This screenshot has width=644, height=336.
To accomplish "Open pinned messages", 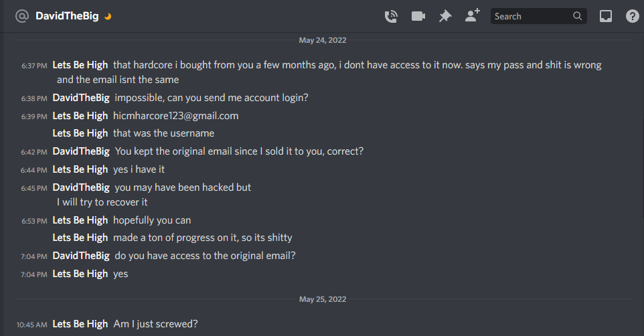I will coord(445,16).
